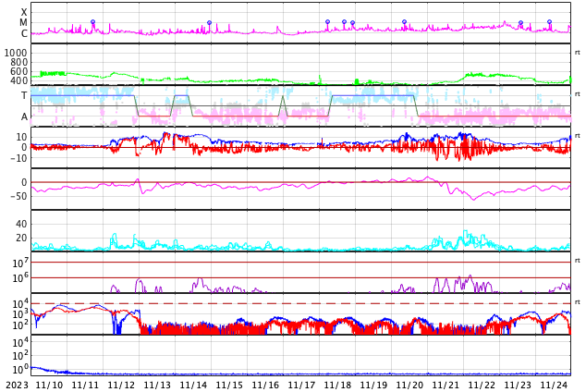Click the 10^7 axis label

coord(20,263)
